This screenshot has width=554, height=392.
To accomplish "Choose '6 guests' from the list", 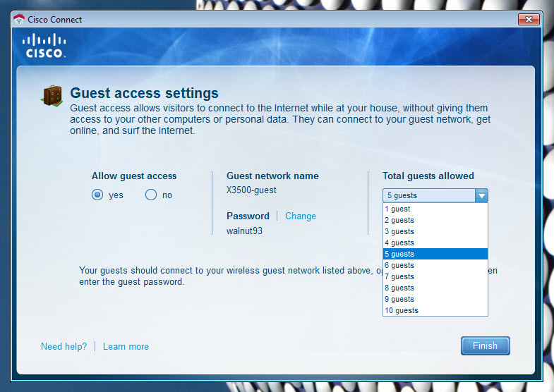I will click(435, 265).
